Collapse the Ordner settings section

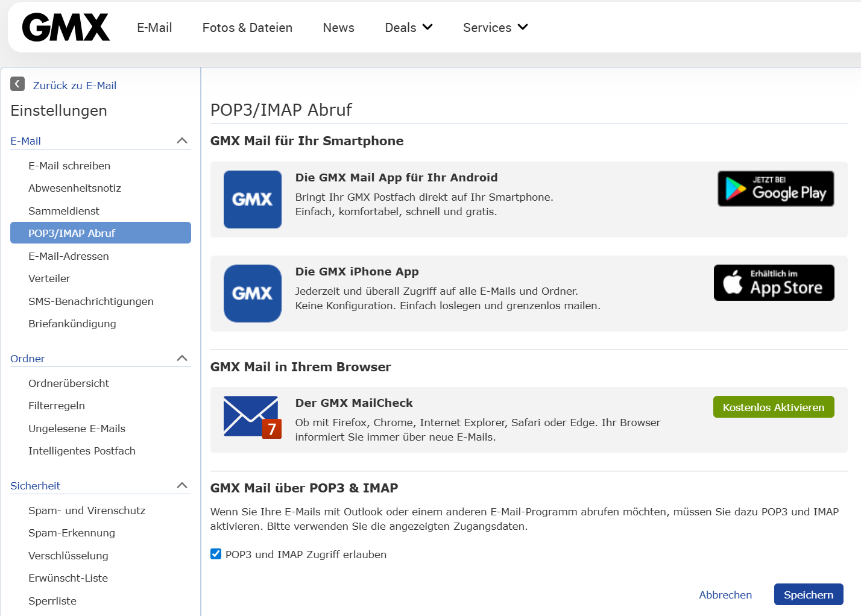click(181, 359)
